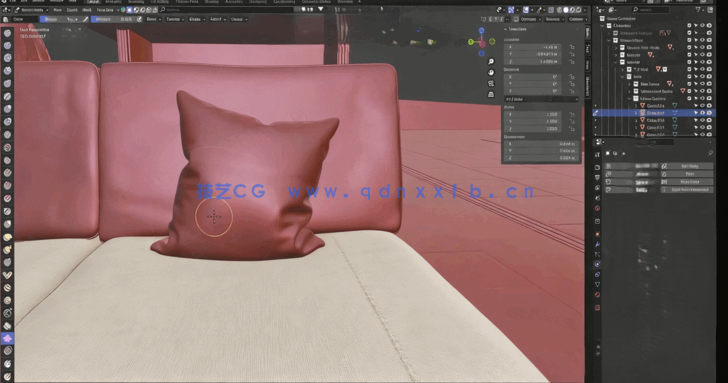
Task: Open the Face Sets menu in viewport header
Action: click(106, 10)
